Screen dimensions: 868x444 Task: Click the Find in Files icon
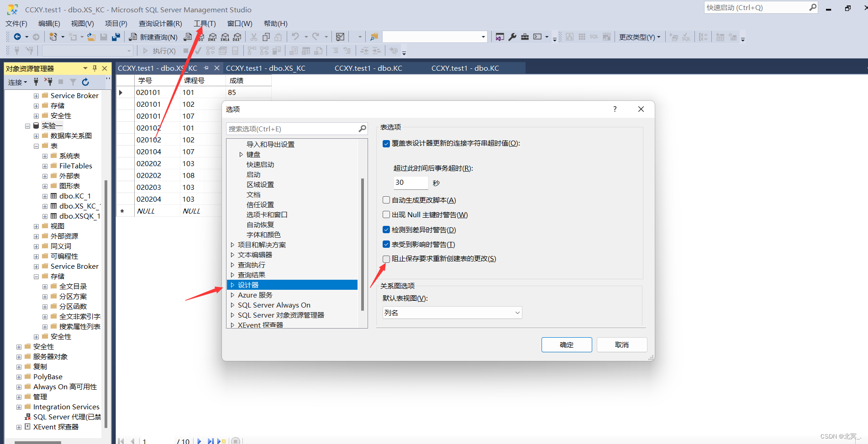pos(374,37)
